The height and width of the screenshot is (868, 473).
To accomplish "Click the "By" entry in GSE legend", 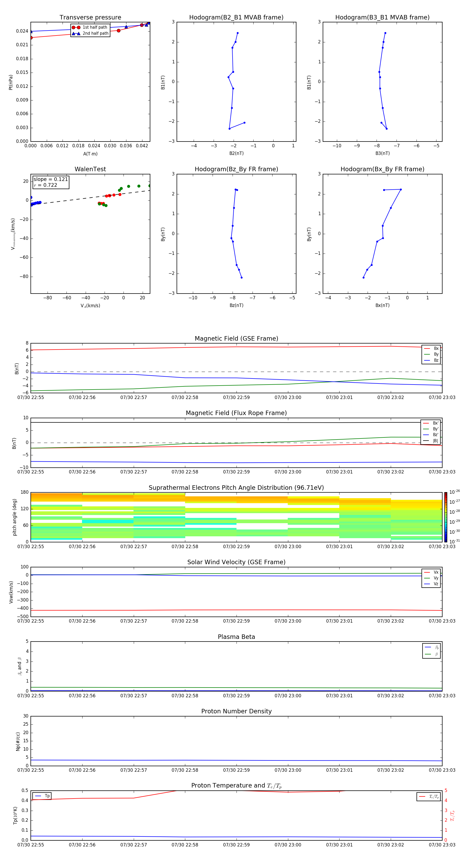I will click(431, 355).
